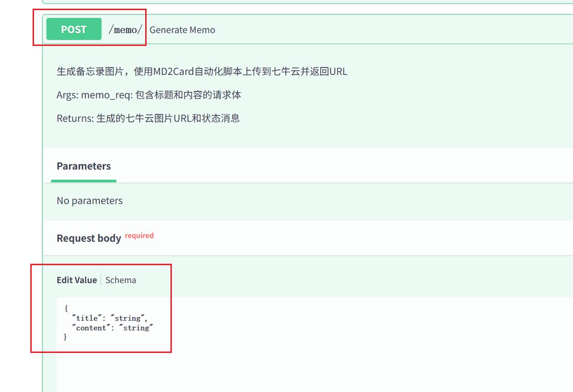Viewport: 573px width, 392px height.
Task: Click the description line mentioning MD2Card
Action: pos(202,72)
